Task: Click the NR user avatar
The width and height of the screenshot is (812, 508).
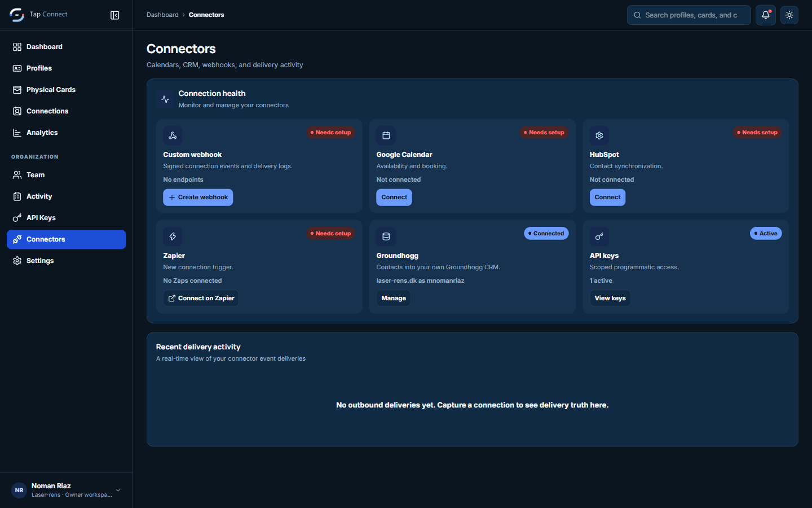Action: [x=19, y=490]
